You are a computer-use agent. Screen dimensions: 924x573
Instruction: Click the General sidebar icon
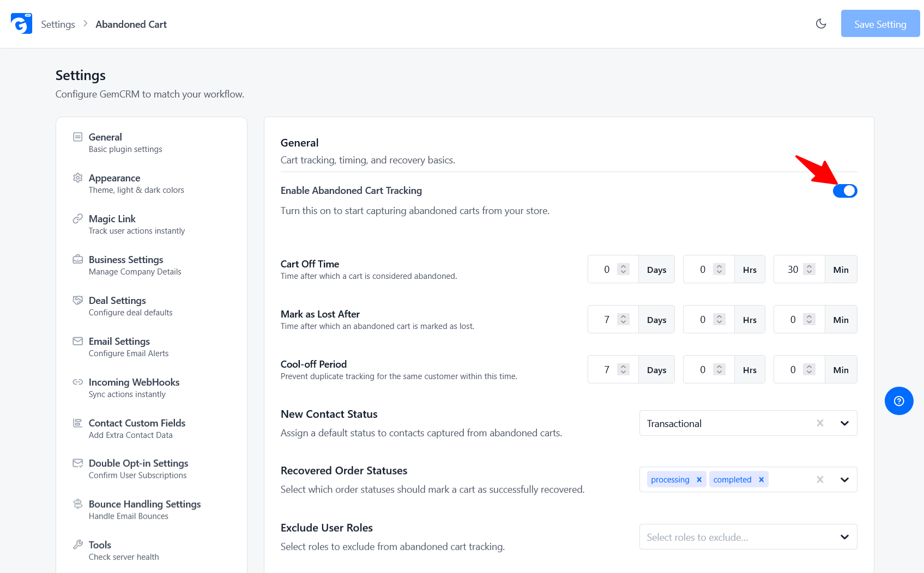78,137
